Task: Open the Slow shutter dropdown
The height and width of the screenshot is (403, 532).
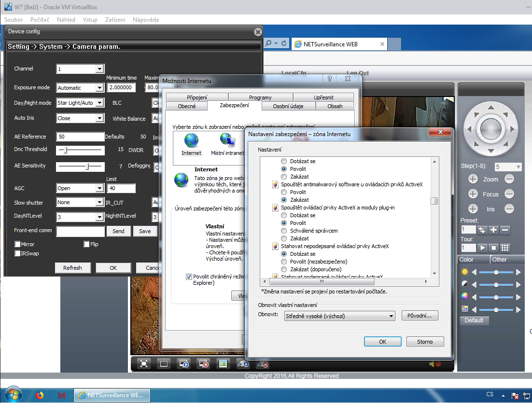Action: [99, 202]
